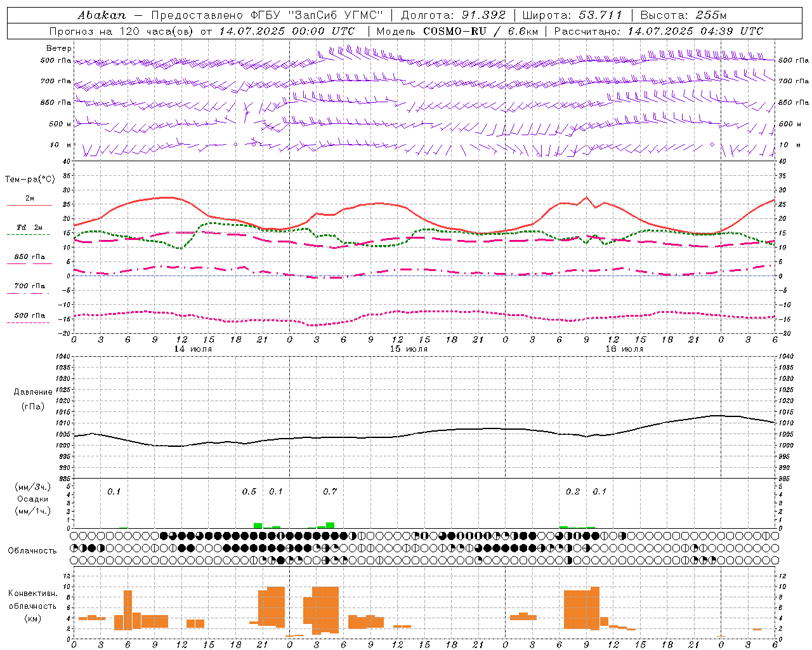This screenshot has height=650, width=812.
Task: Click the precipitation amount "0.2"
Action: coord(573,492)
